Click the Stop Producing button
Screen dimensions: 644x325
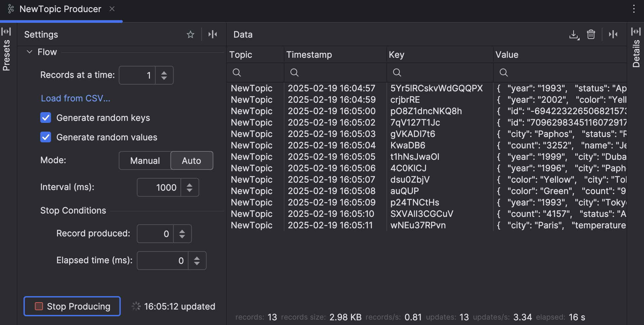point(72,306)
